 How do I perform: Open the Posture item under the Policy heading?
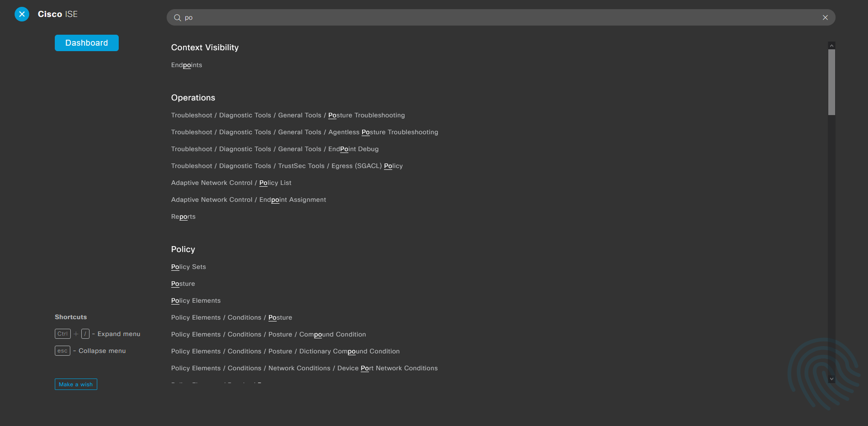point(183,284)
